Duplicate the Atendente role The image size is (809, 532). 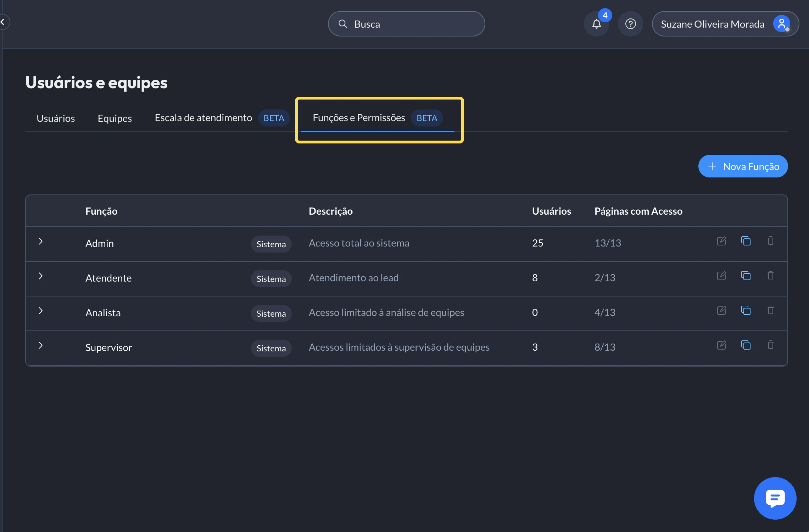pos(746,276)
